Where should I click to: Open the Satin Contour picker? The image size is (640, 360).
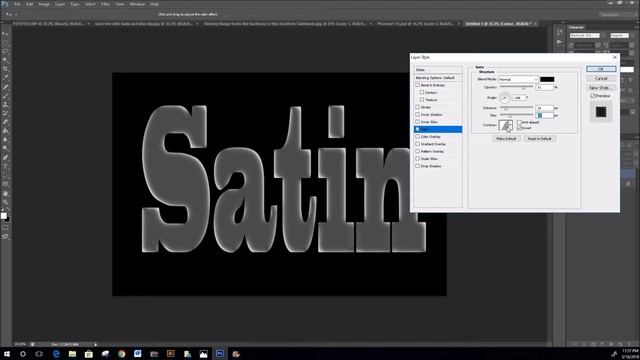click(x=505, y=125)
